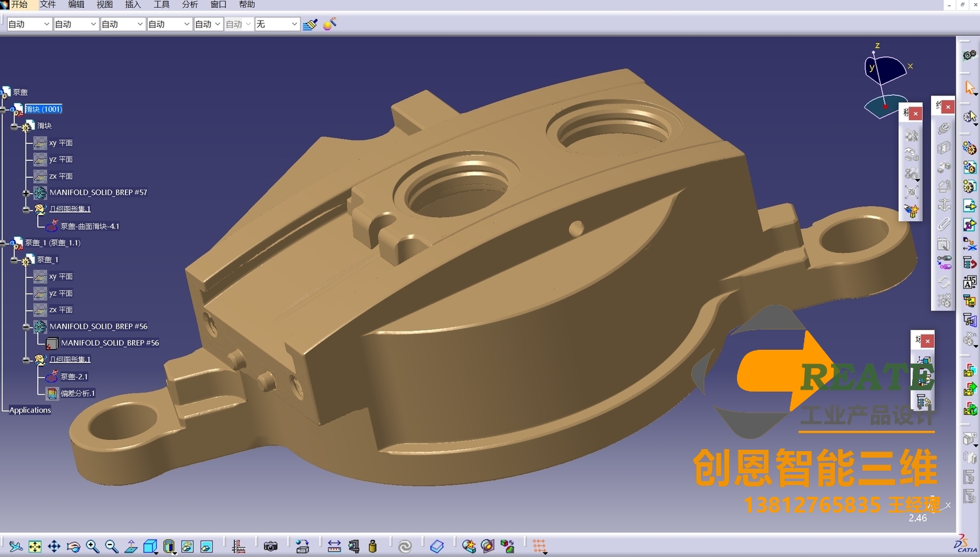Click the Fly Mode airplane icon
This screenshot has height=557, width=980.
click(x=16, y=547)
